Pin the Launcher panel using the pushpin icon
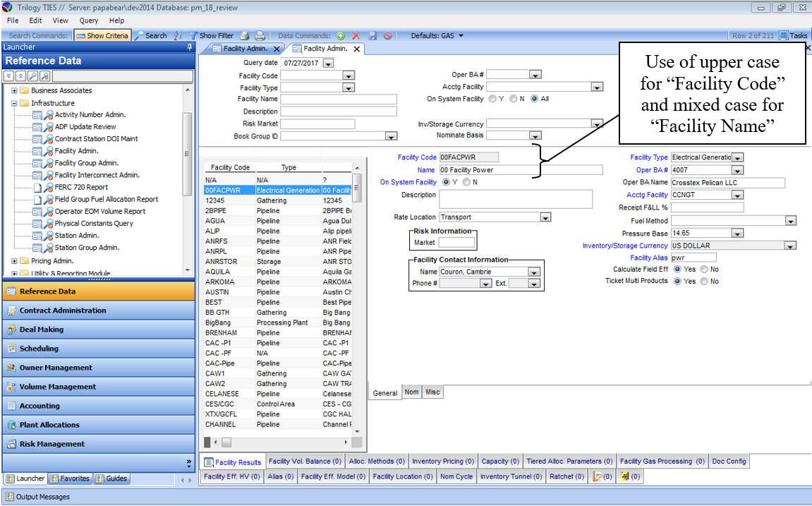Viewport: 812px width, 506px height. pyautogui.click(x=189, y=47)
